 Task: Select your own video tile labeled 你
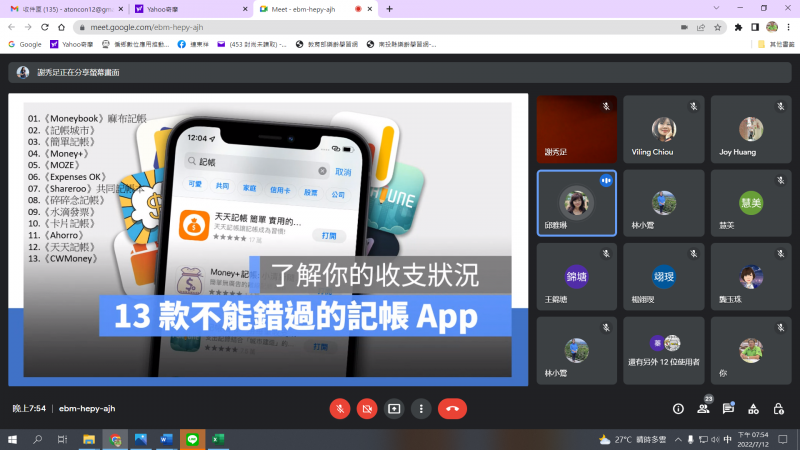tap(751, 351)
